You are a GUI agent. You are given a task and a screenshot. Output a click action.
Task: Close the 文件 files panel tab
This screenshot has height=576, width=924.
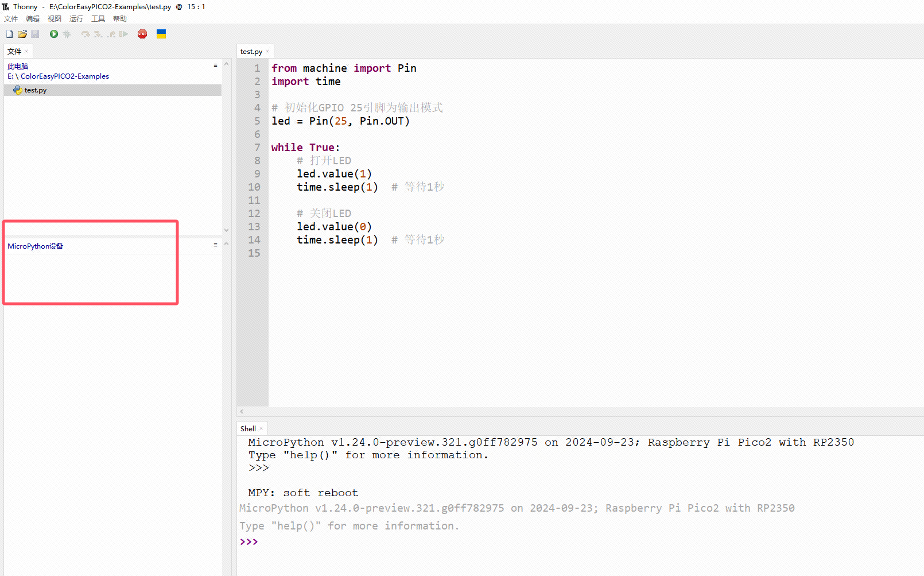pos(26,51)
